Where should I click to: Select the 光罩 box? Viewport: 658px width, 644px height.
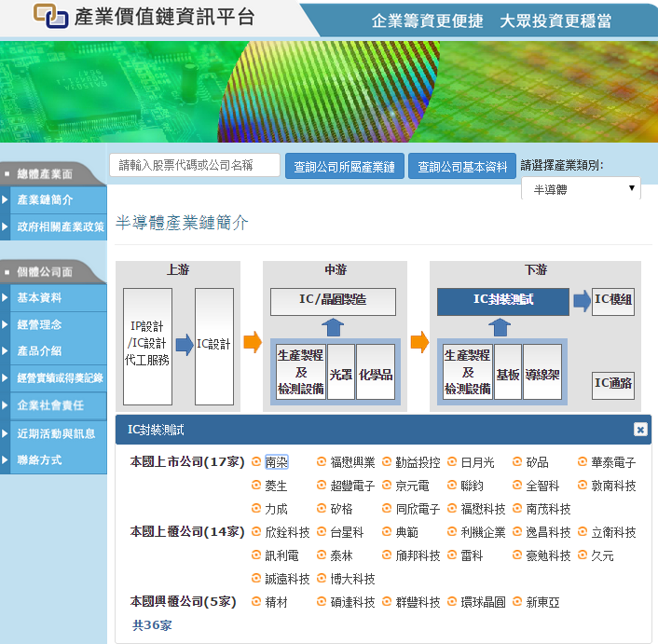pos(341,372)
